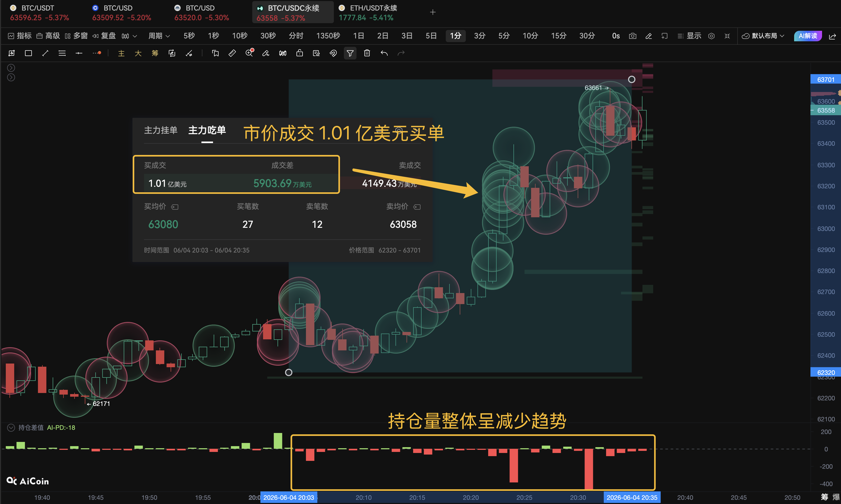Open the 高级 advanced menu
The image size is (841, 504).
(x=48, y=36)
